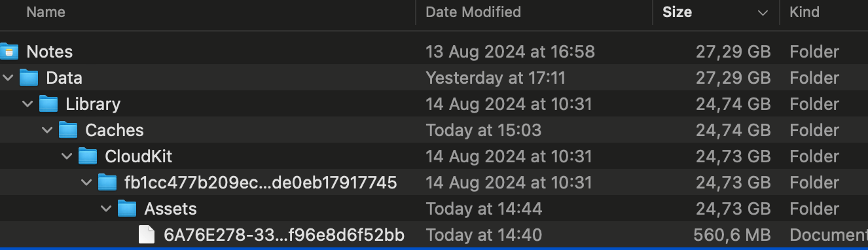Click the Data folder icon
Image resolution: width=868 pixels, height=250 pixels.
29,78
